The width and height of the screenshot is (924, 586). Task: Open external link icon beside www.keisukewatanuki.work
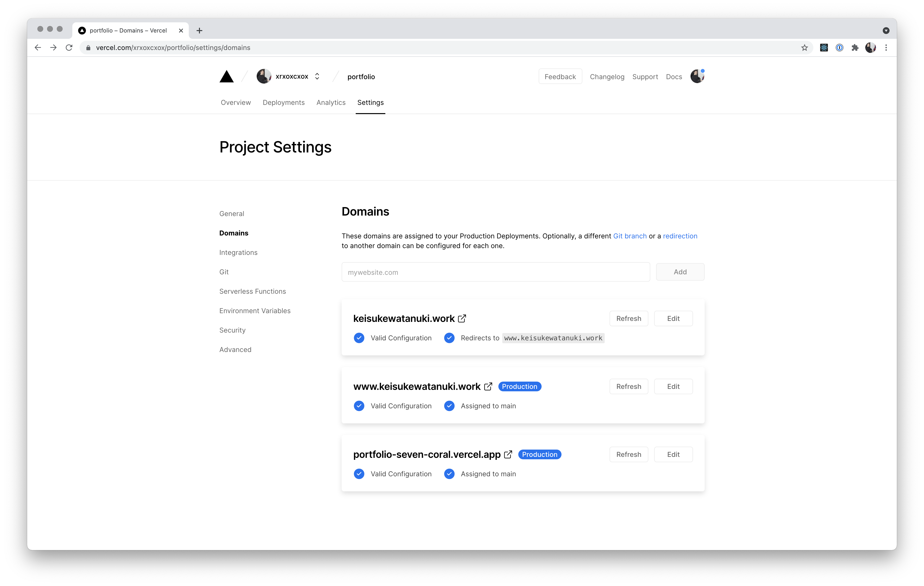[488, 386]
